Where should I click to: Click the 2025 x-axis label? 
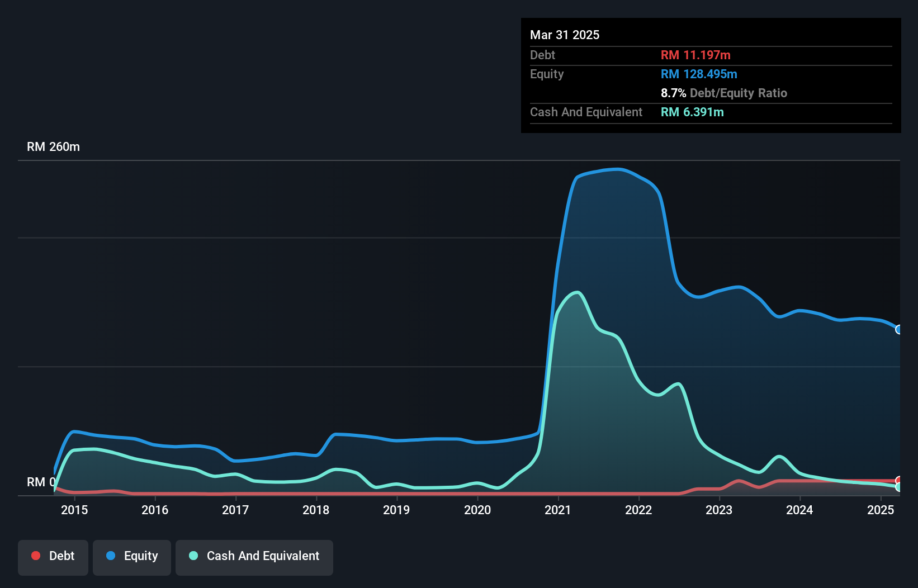coord(881,510)
